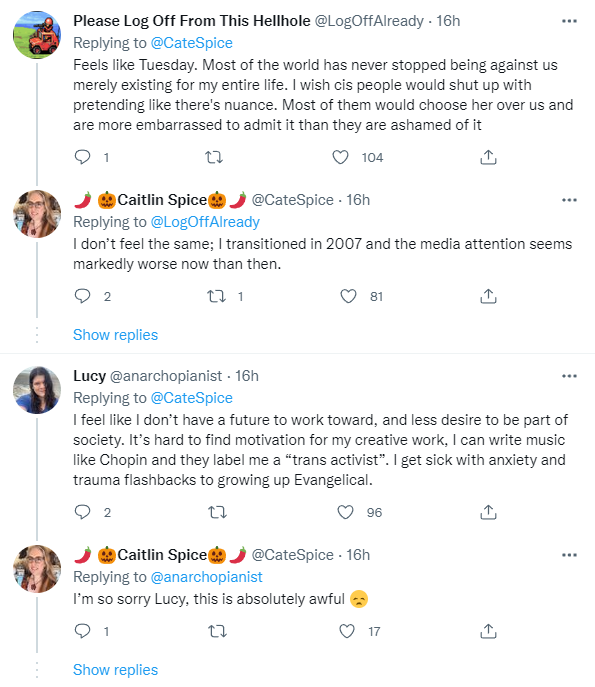Screen dimensions: 595x687
Task: Reply to Lucy's tweet about Chopin
Action: 82,512
